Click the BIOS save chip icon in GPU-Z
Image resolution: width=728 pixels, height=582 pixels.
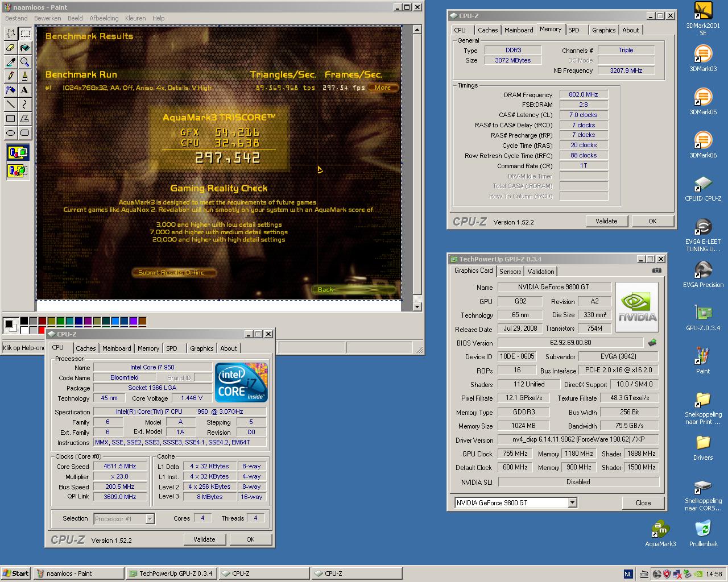[652, 343]
